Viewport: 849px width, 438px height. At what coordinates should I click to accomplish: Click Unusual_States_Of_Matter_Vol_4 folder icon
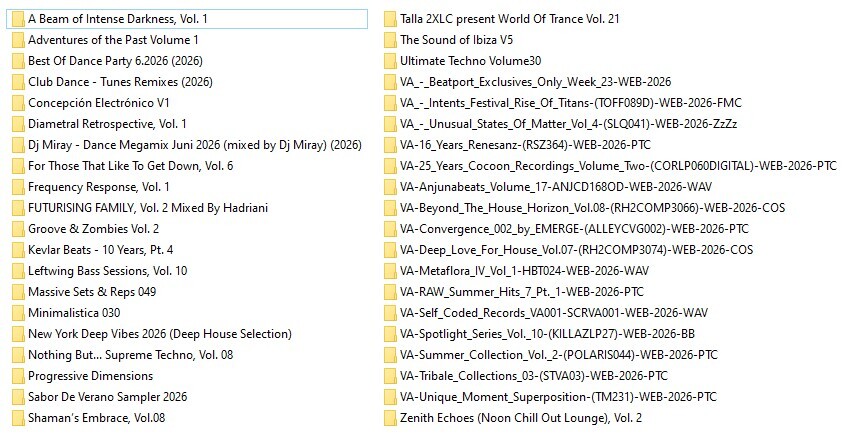(390, 124)
